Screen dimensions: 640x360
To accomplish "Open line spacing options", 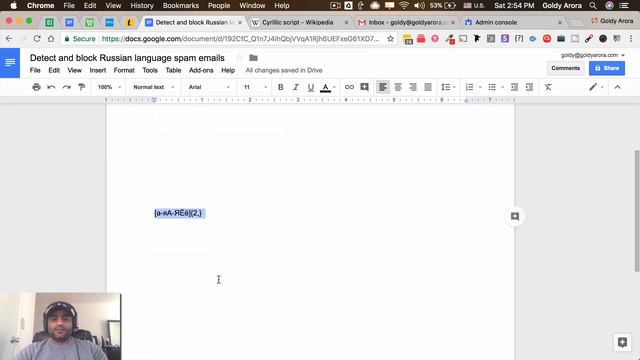I will pos(448,87).
